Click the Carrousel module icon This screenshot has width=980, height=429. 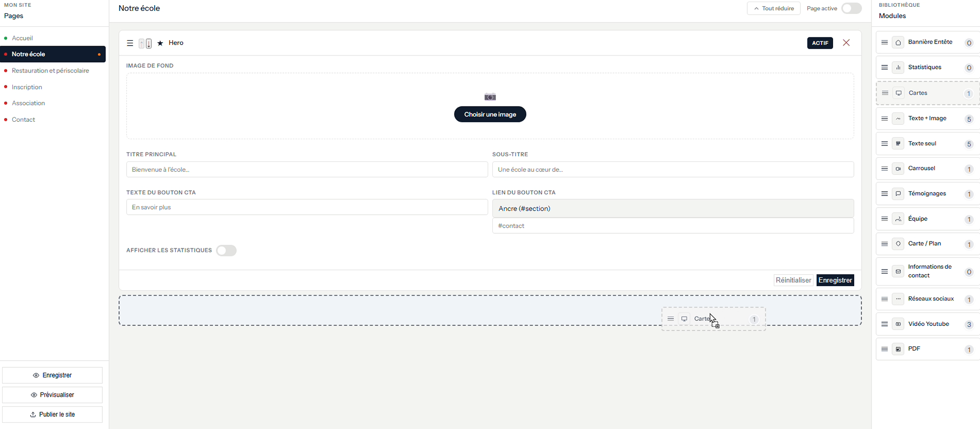click(898, 169)
